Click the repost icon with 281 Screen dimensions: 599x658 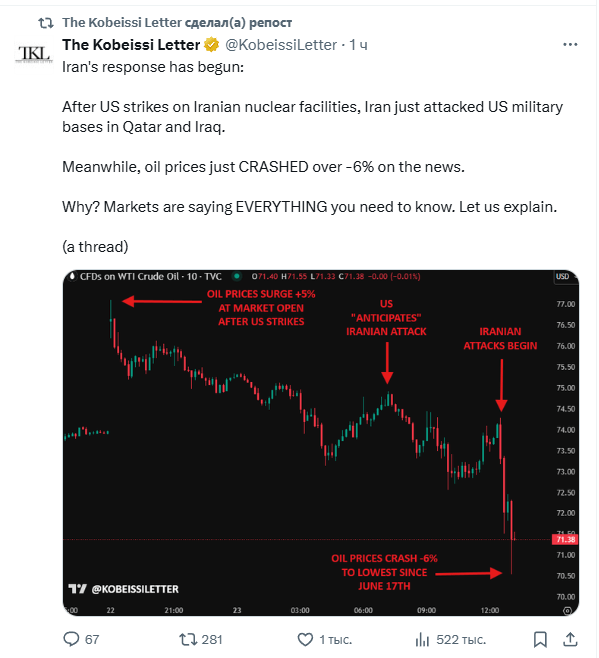188,640
